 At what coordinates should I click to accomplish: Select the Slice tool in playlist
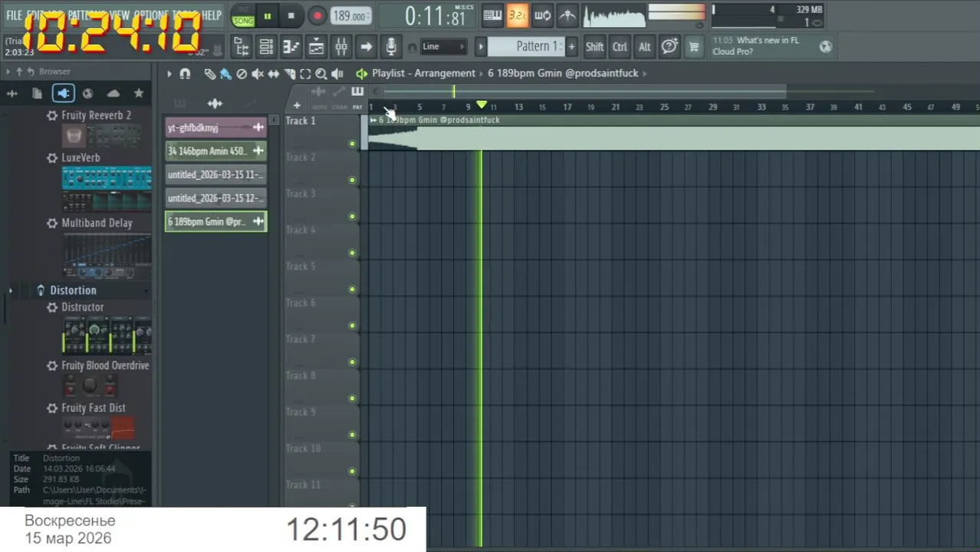click(x=290, y=74)
